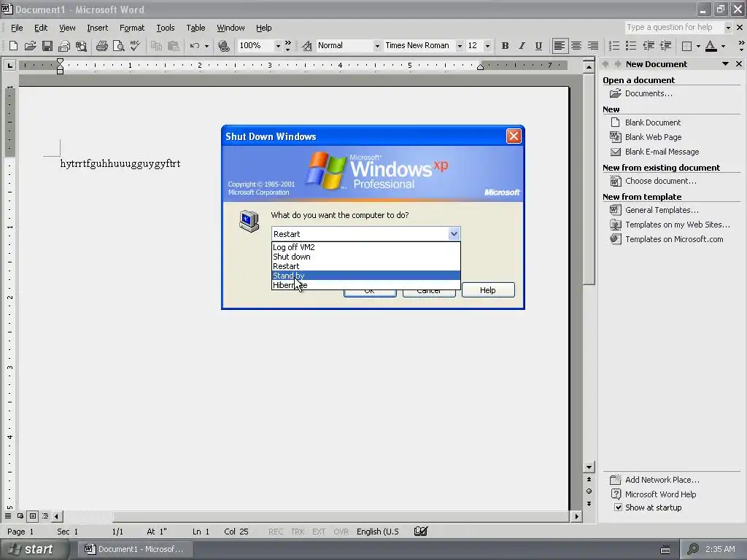Create a new blank document from toolbar

(13, 46)
